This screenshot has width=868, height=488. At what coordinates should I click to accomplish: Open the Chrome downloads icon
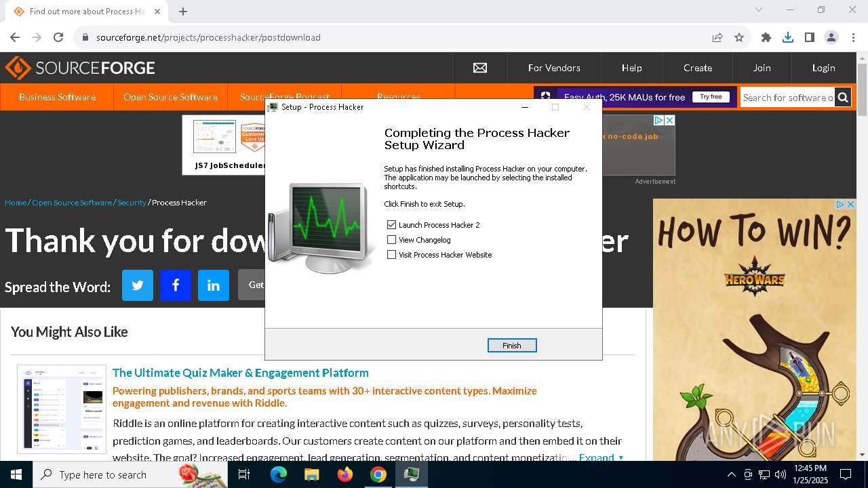click(788, 37)
